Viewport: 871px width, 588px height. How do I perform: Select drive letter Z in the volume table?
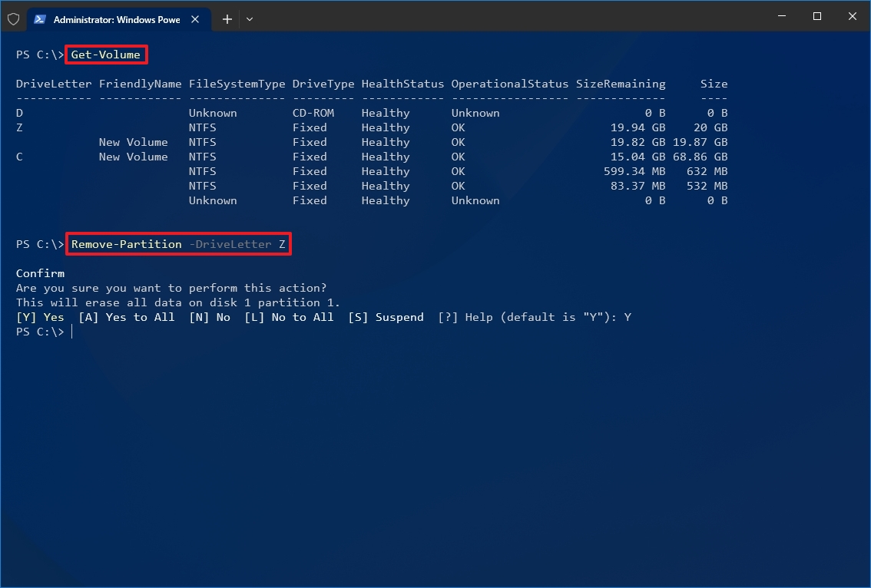click(x=19, y=127)
